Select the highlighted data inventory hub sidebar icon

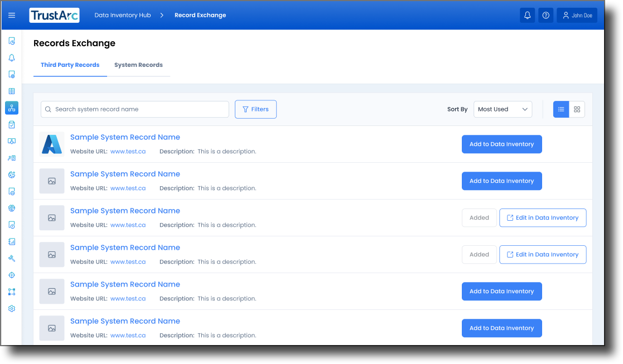pos(12,108)
